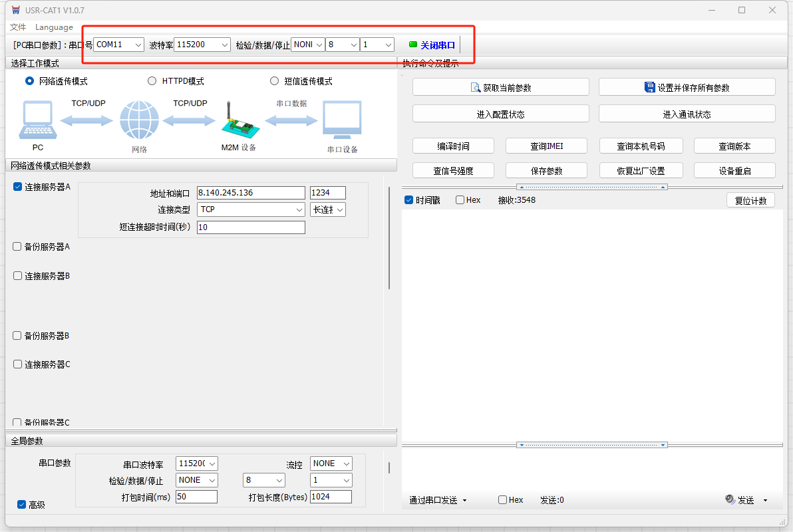Select HTTPD模式 radio button
Screen dimensions: 793x532
click(x=152, y=81)
